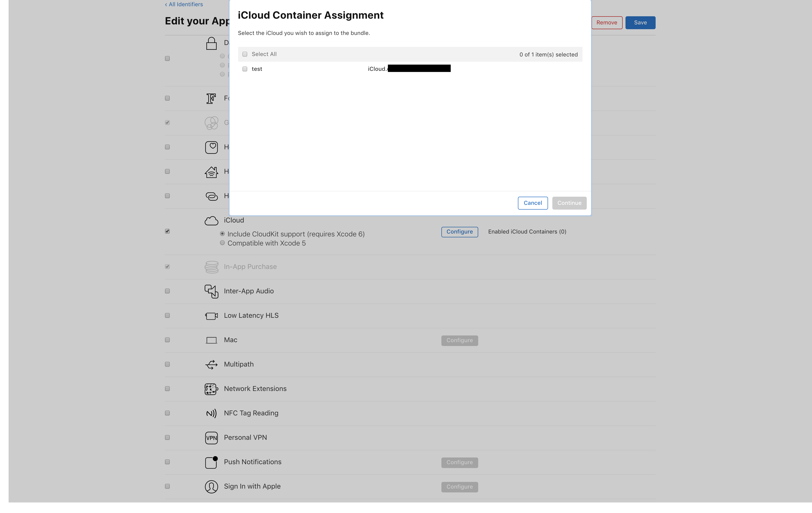Select Compatible with Xcode 5 option

click(222, 243)
